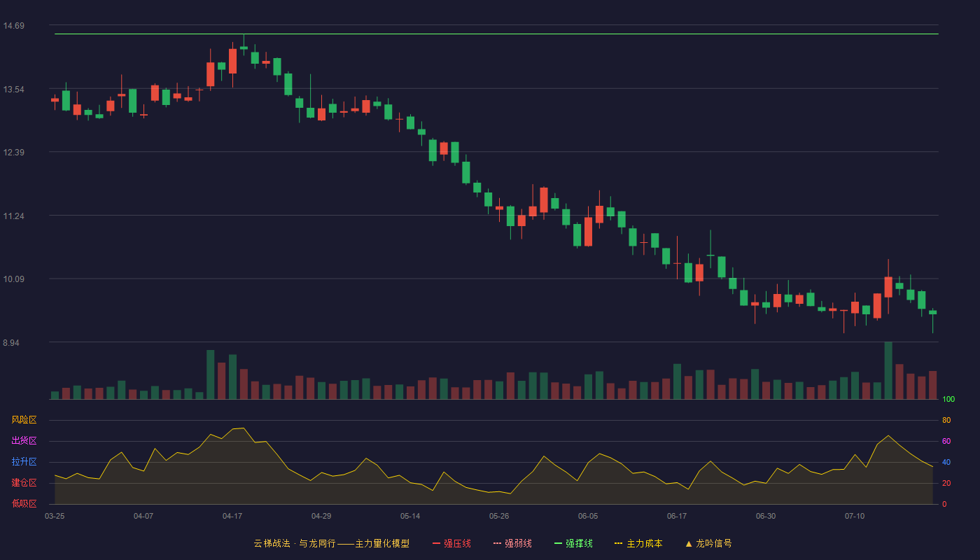Click the green 强撑线 legend line marker

tap(558, 543)
